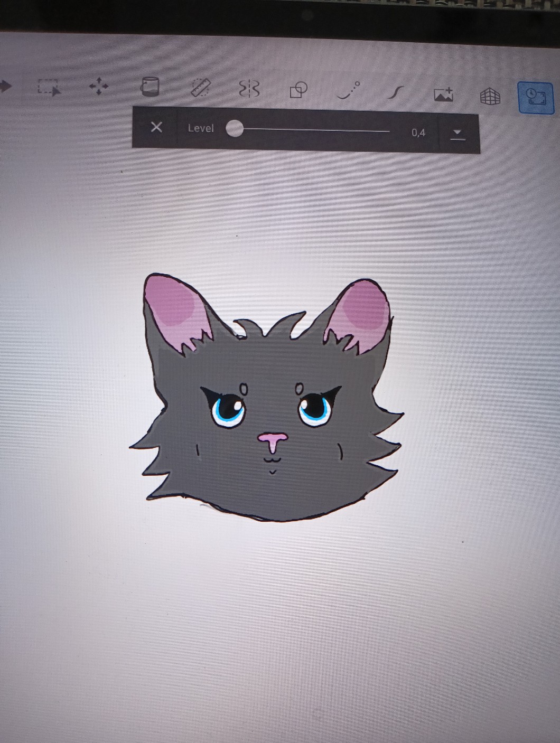Enable the Symmetry drawing tool
Screen dimensions: 560x743
[249, 89]
